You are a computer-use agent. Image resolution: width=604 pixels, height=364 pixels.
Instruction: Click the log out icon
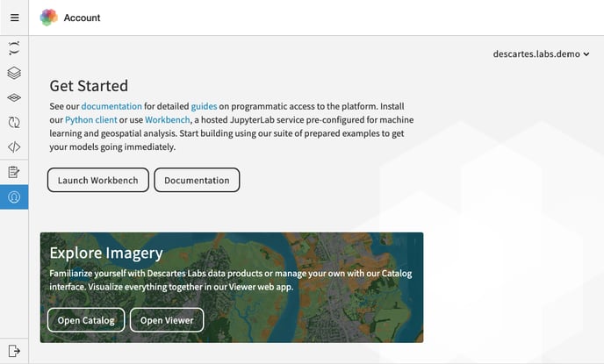coord(14,351)
